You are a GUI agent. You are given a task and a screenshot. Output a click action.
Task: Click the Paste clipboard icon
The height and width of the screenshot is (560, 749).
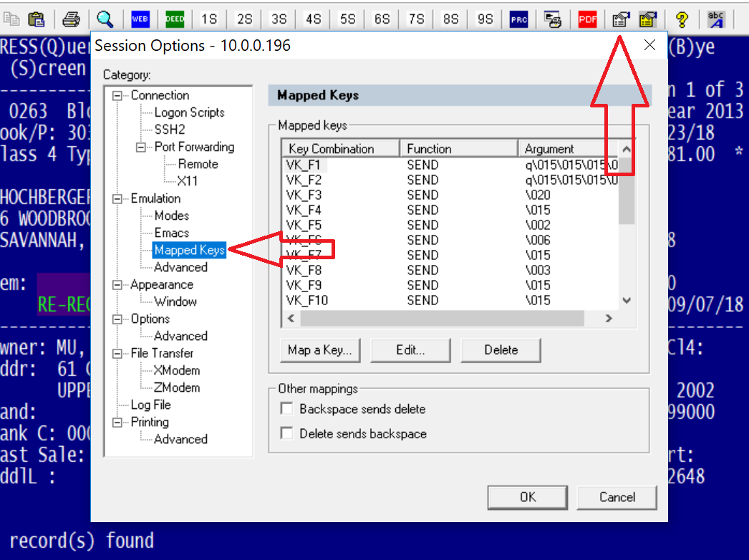pos(37,19)
